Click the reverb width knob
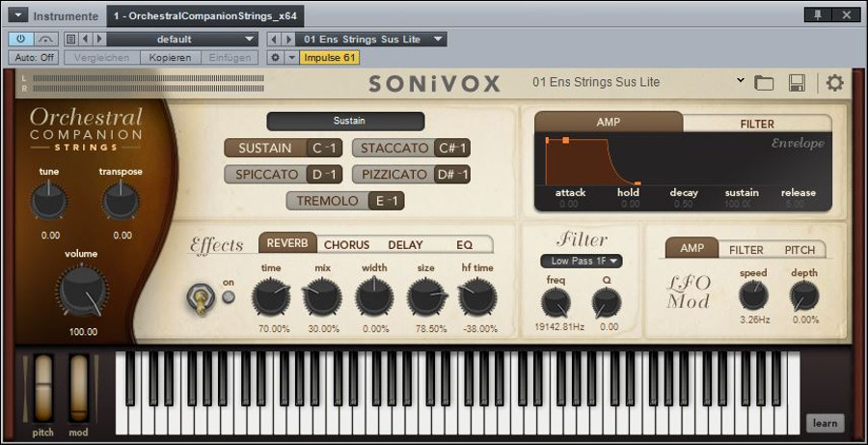 374,297
